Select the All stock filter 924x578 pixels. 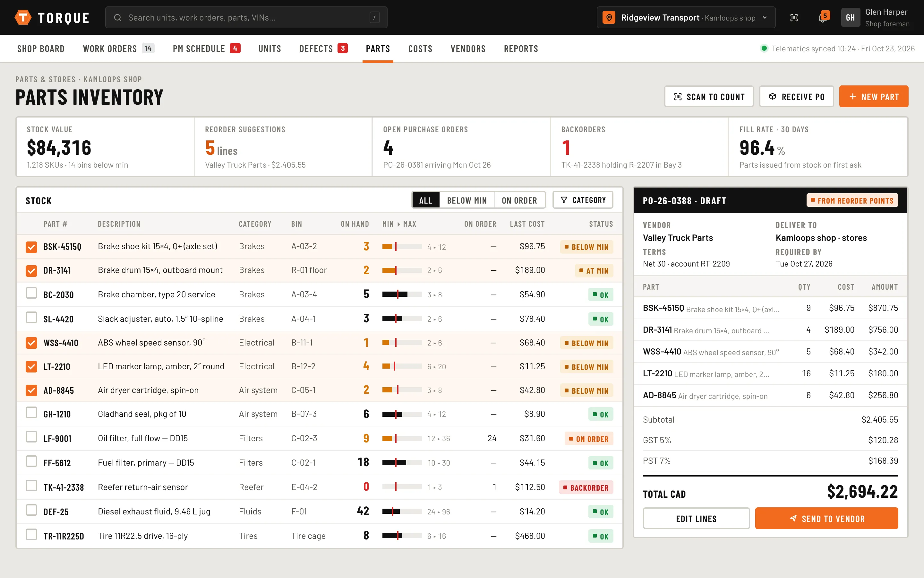click(x=426, y=200)
